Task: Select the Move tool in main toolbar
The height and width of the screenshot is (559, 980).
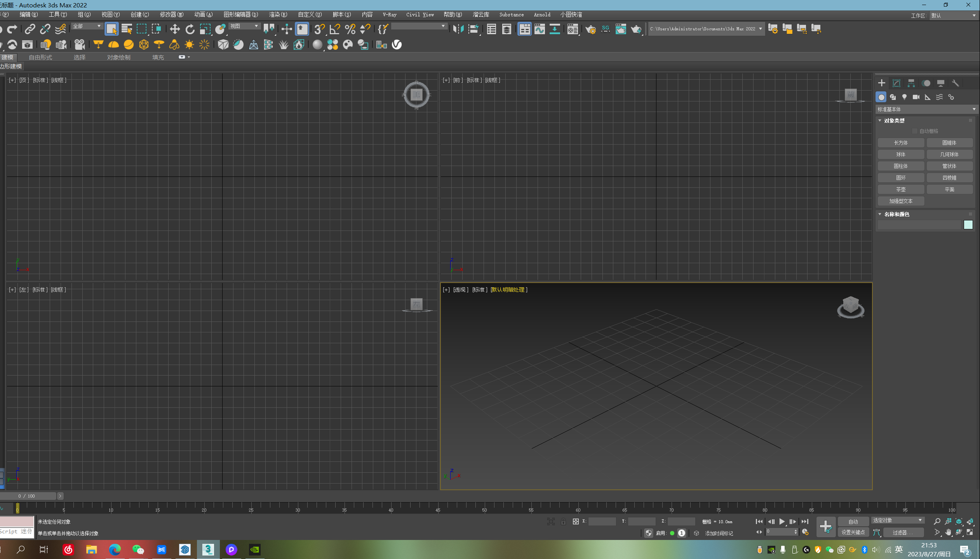Action: pyautogui.click(x=175, y=29)
